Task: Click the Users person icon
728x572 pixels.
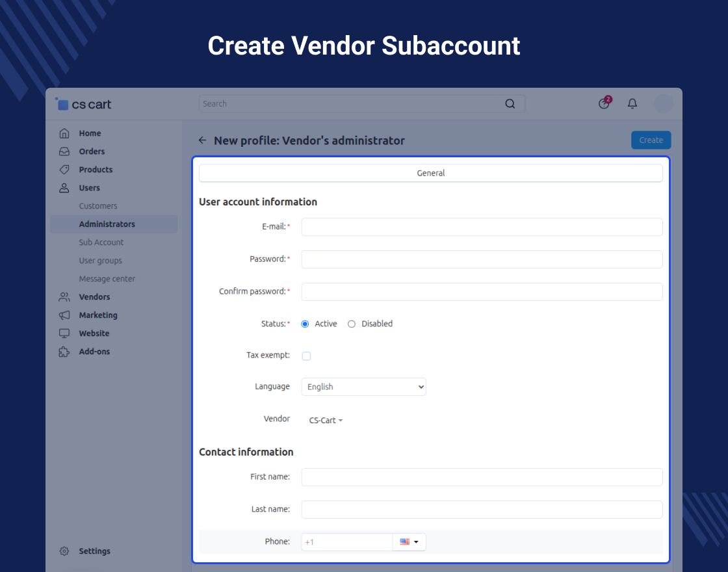Action: 64,188
